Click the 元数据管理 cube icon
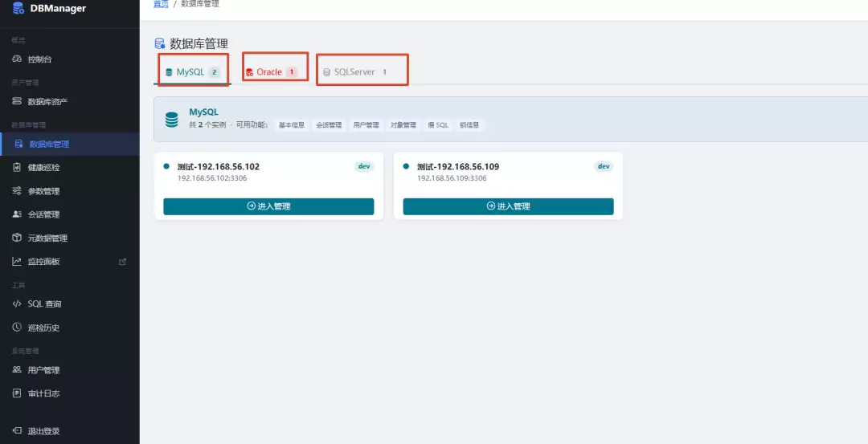This screenshot has height=444, width=868. 17,238
